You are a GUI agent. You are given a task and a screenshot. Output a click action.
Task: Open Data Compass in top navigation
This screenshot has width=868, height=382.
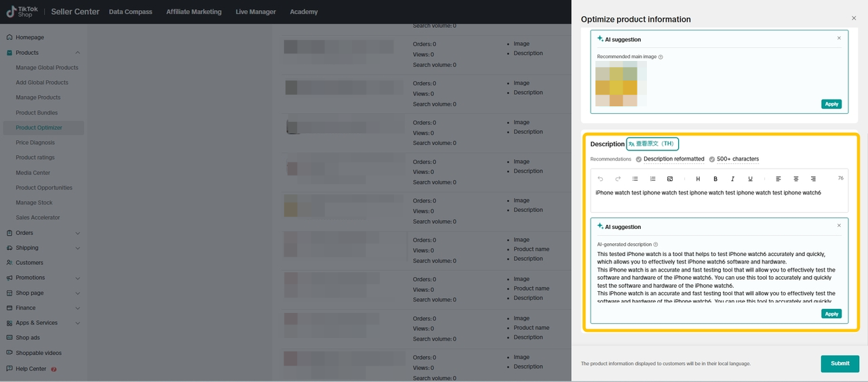[x=130, y=12]
